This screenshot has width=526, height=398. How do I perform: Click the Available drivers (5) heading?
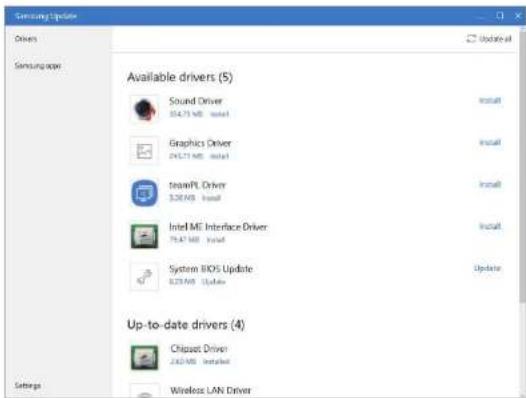(180, 77)
